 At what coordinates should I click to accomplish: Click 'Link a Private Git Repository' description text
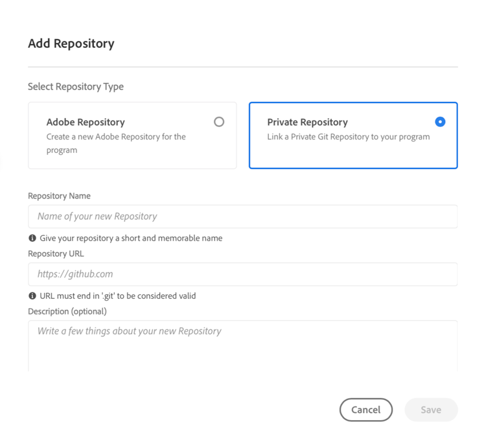(x=349, y=137)
